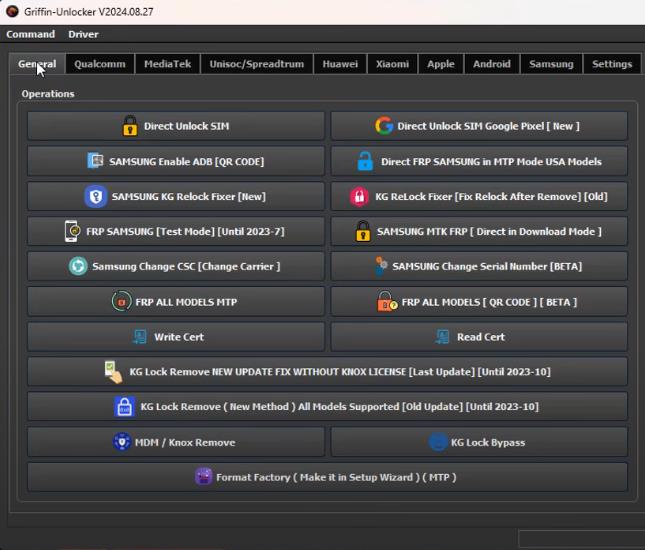This screenshot has height=550, width=645.
Task: Open the Driver menu
Action: point(83,34)
